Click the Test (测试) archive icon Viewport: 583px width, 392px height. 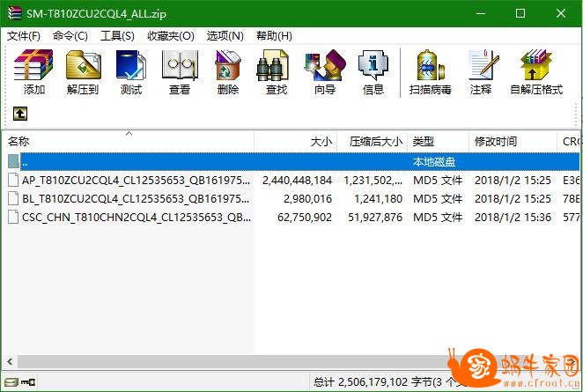131,65
